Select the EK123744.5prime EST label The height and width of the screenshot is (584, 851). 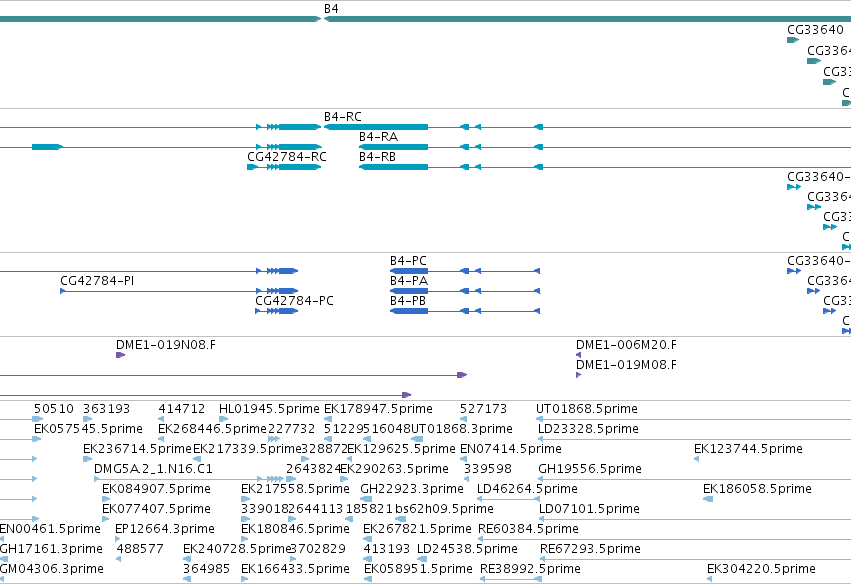point(748,449)
